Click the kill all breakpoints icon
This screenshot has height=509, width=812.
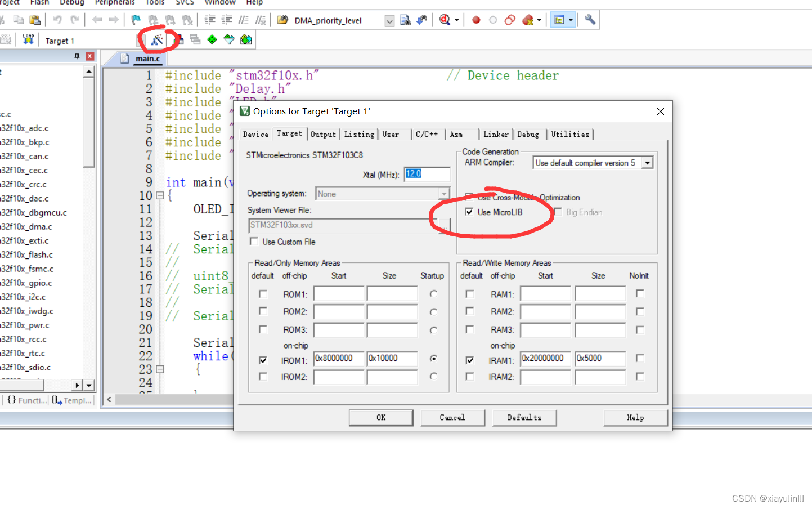(527, 20)
